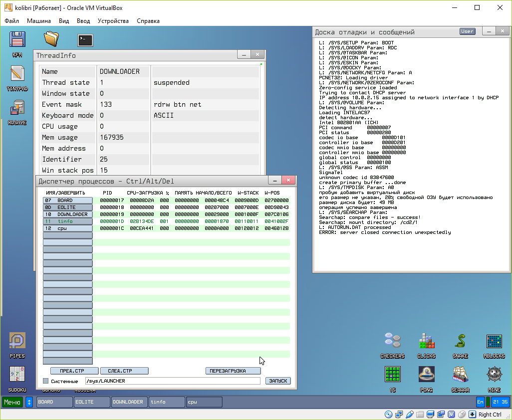Open the RDSAVE desktop icon
Screen dimensions: 512x420
coord(17,108)
